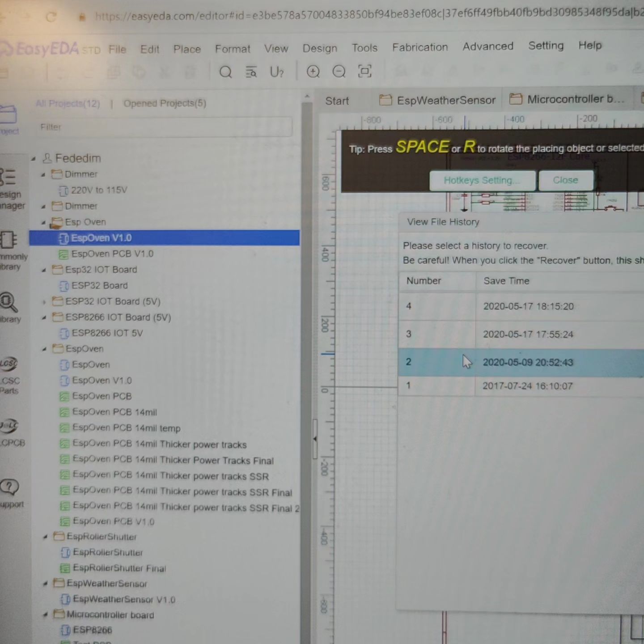
Task: Switch to All Projects(12) list
Action: click(x=68, y=104)
